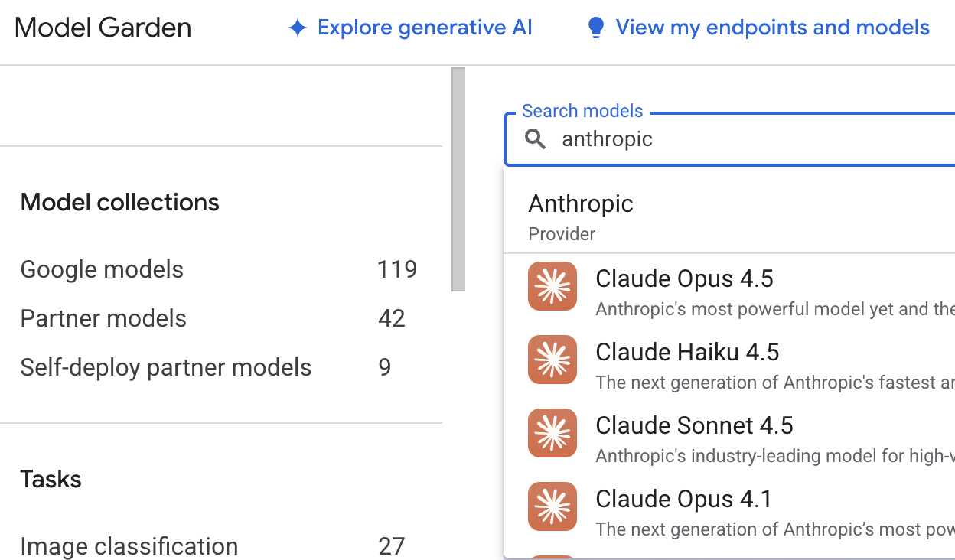
Task: Filter by Google models collection
Action: pos(102,269)
